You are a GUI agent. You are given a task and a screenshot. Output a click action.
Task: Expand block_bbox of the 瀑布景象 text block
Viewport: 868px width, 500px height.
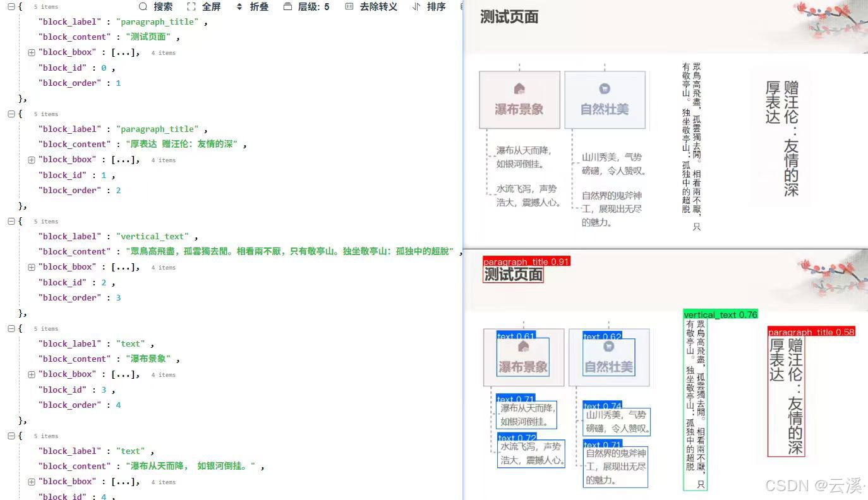pos(32,374)
